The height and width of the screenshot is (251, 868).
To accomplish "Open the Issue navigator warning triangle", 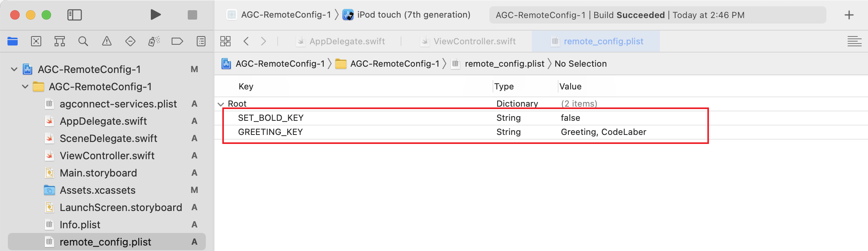I will 107,41.
